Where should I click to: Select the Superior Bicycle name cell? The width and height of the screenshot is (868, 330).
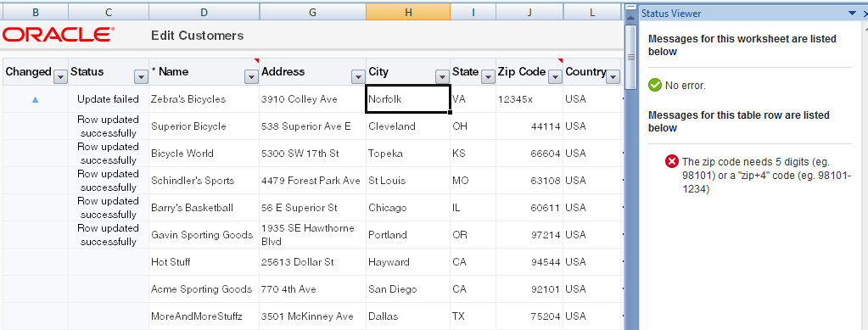204,126
